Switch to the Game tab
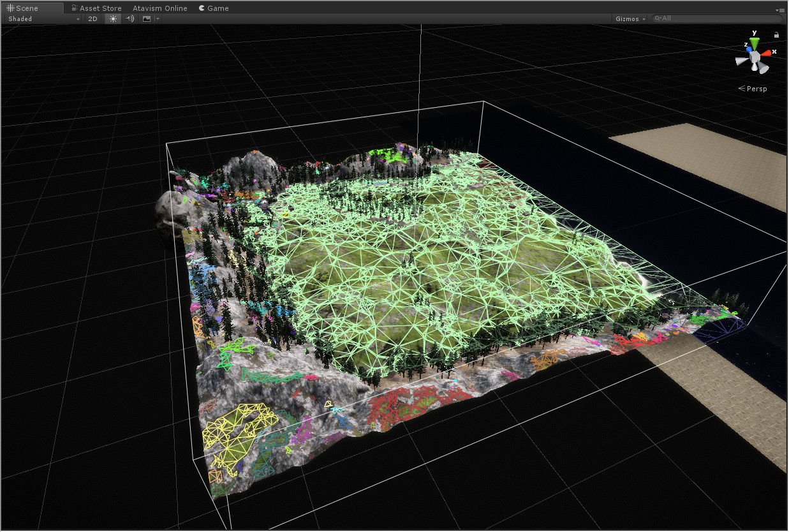The image size is (789, 532). coord(214,8)
